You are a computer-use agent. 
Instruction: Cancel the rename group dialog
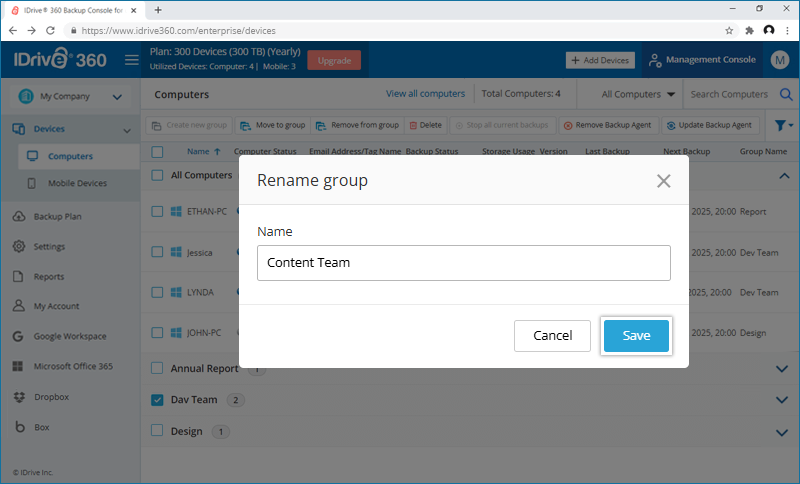coord(552,336)
